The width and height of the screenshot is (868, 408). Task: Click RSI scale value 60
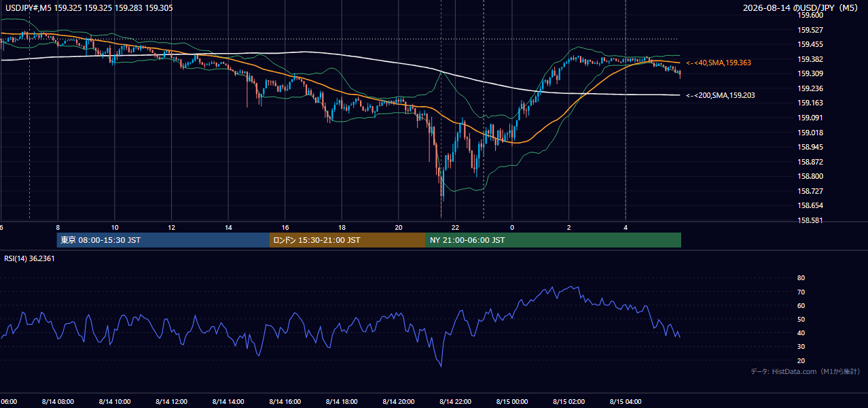point(801,305)
